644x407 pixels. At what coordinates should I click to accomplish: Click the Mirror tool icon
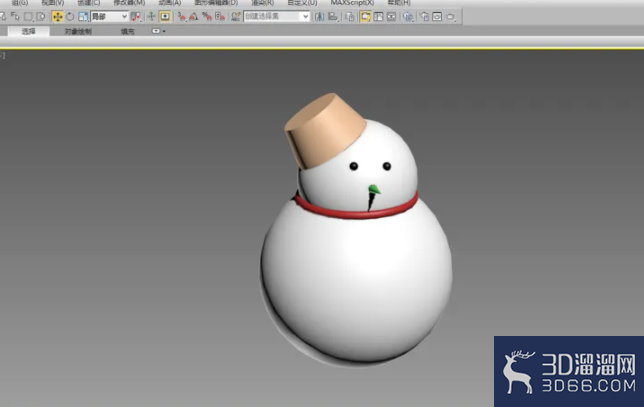(x=319, y=16)
